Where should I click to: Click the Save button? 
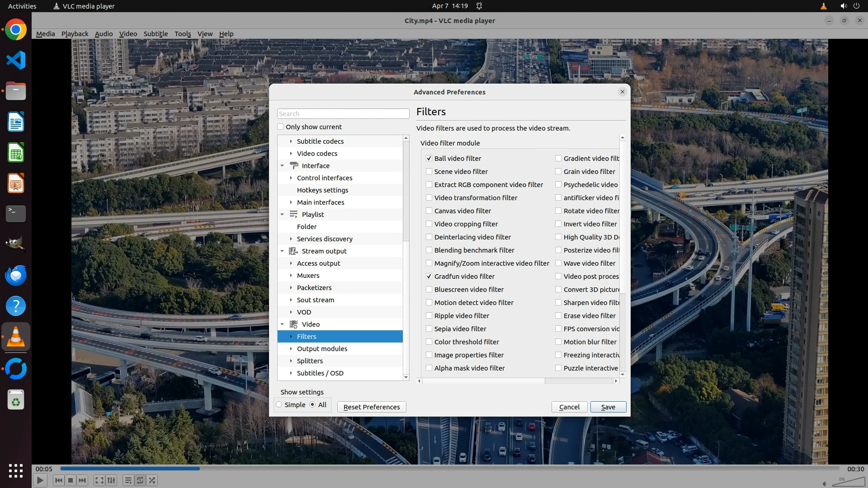click(x=608, y=407)
